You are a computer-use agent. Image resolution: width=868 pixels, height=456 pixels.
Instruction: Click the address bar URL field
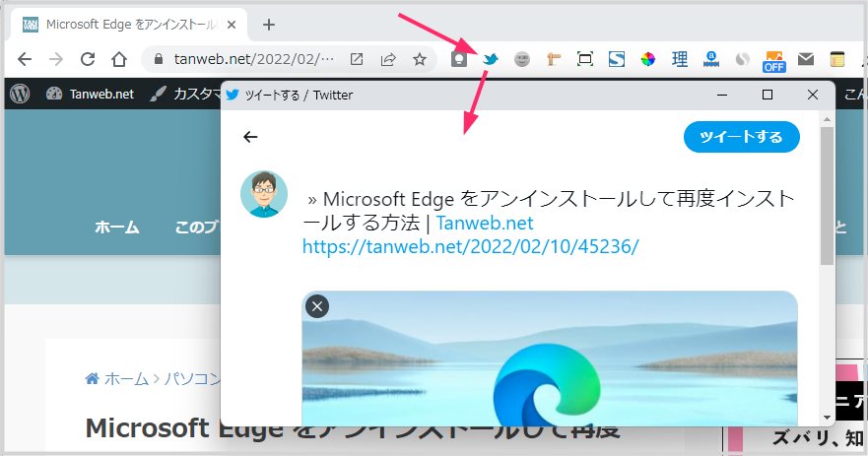coord(254,59)
